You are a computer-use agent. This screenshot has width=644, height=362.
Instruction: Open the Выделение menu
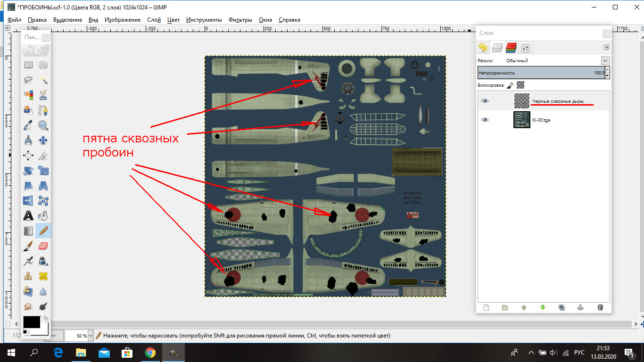pyautogui.click(x=67, y=20)
